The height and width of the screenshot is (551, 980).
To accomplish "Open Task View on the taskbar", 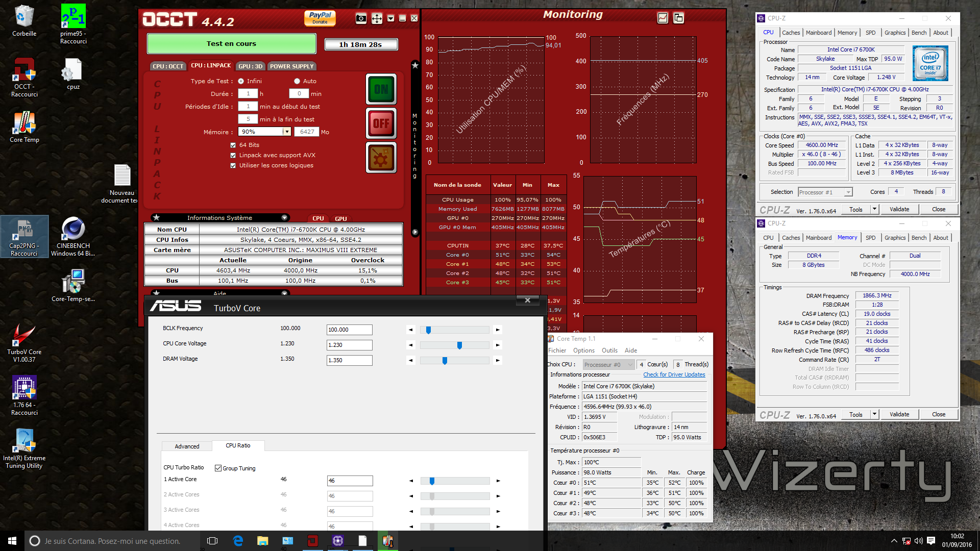I will pyautogui.click(x=213, y=541).
